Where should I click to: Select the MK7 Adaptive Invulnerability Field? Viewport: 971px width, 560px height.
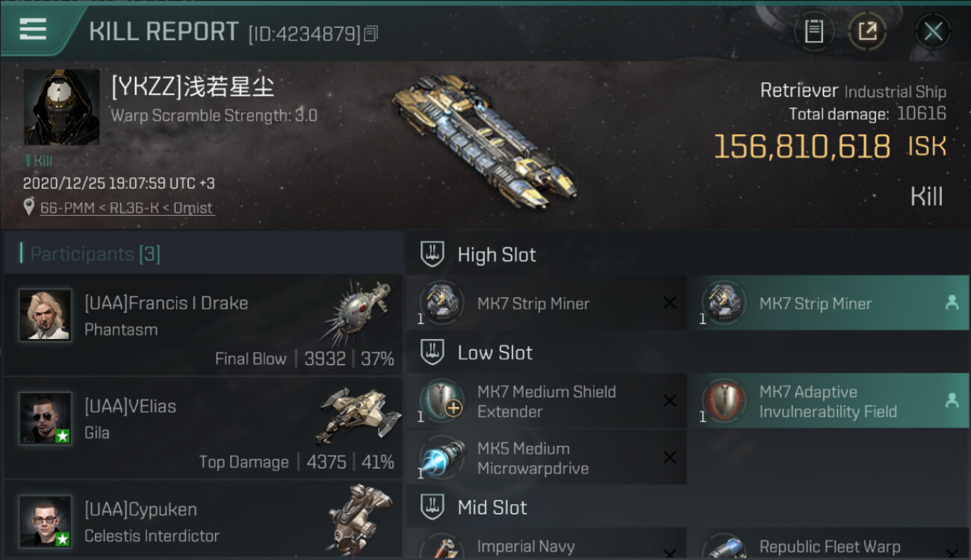pyautogui.click(x=828, y=401)
